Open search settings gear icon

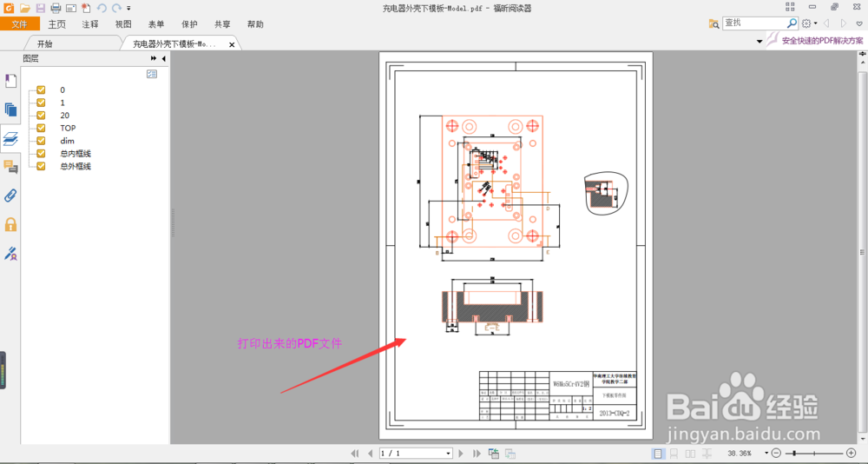[x=806, y=23]
